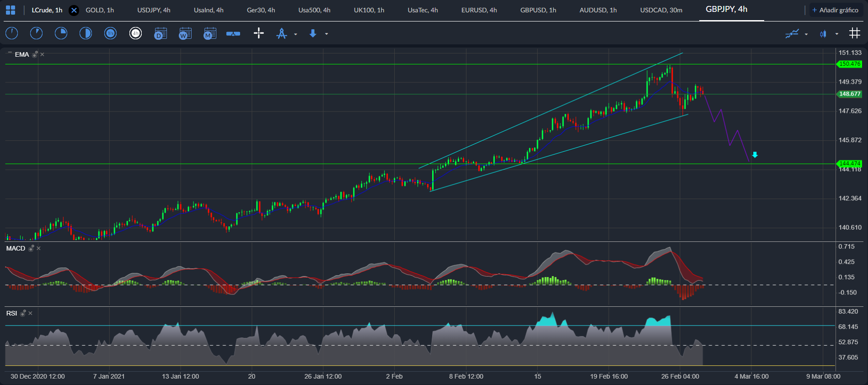This screenshot has height=385, width=868.
Task: Click the 148.677 price level label
Action: [x=850, y=94]
